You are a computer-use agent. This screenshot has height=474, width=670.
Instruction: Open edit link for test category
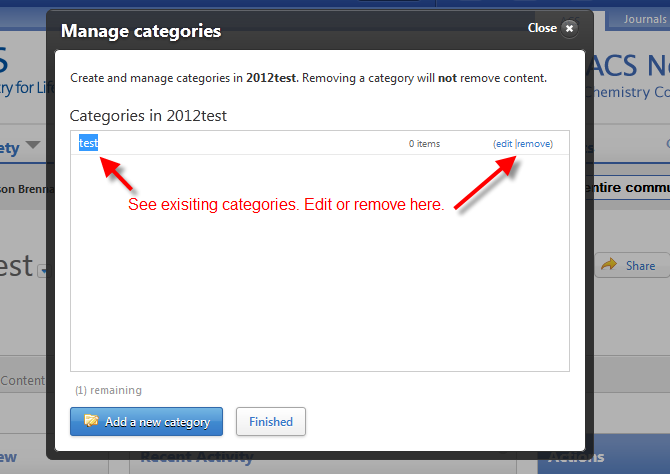pos(503,144)
